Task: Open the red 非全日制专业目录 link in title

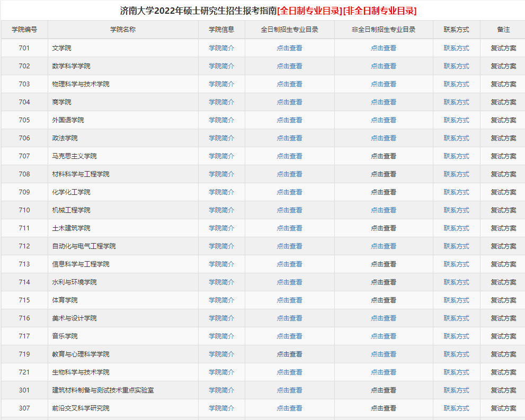Action: point(380,11)
